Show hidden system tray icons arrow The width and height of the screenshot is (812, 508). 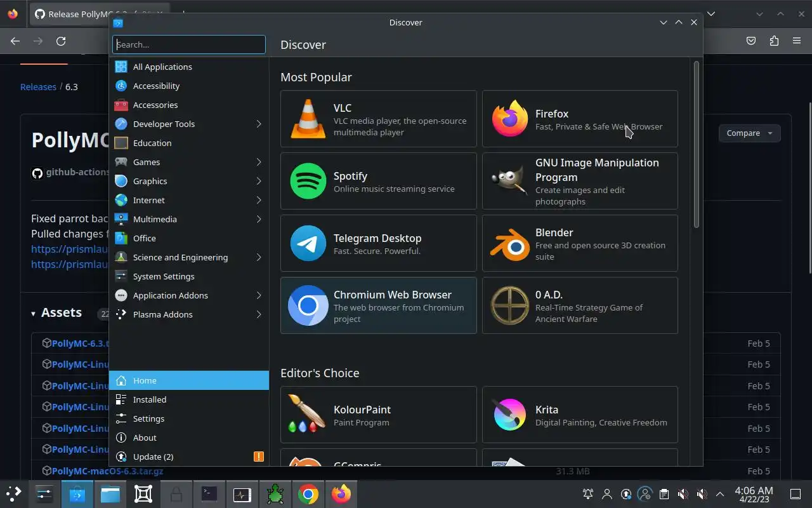(720, 494)
